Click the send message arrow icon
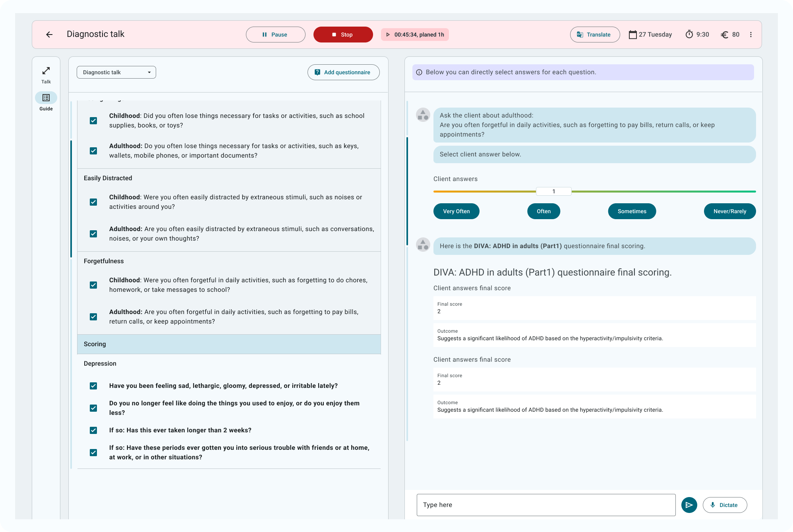Image resolution: width=793 pixels, height=532 pixels. point(689,505)
